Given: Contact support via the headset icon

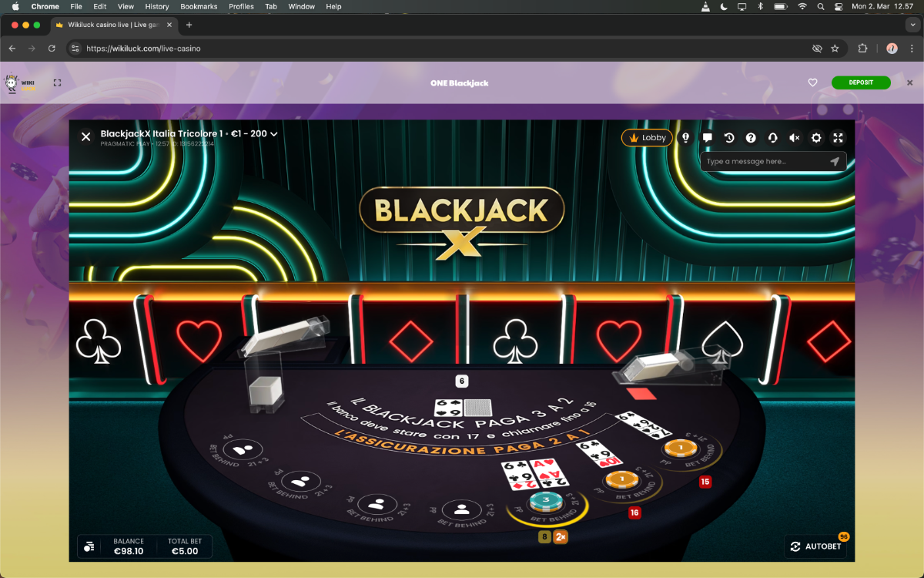Looking at the screenshot, I should 772,138.
